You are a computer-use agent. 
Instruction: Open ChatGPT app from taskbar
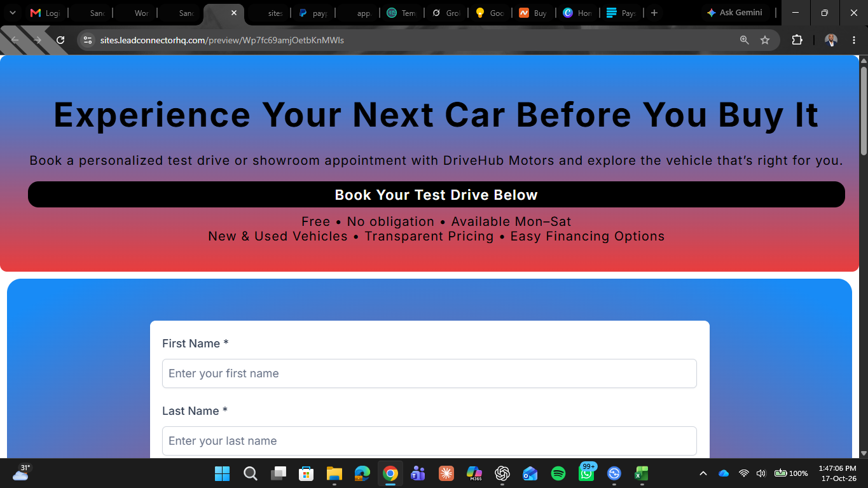pyautogui.click(x=502, y=473)
